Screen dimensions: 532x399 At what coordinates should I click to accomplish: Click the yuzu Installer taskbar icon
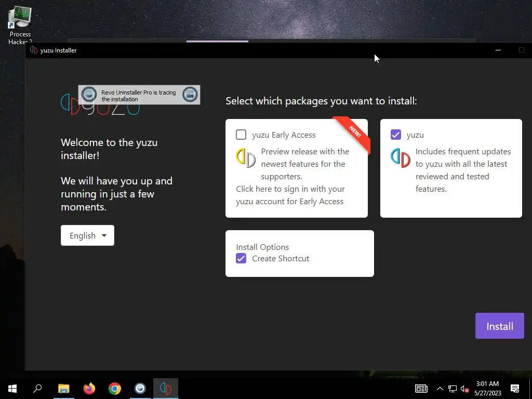click(166, 389)
